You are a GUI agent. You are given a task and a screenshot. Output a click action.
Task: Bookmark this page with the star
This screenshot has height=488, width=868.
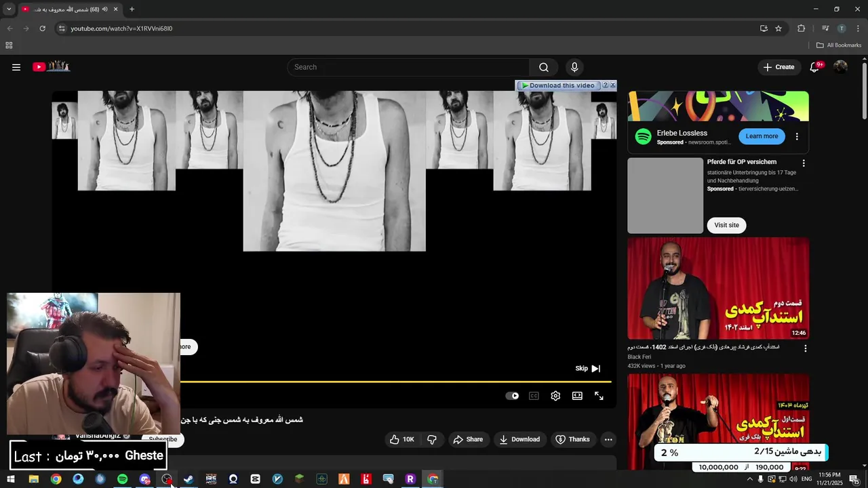(778, 28)
